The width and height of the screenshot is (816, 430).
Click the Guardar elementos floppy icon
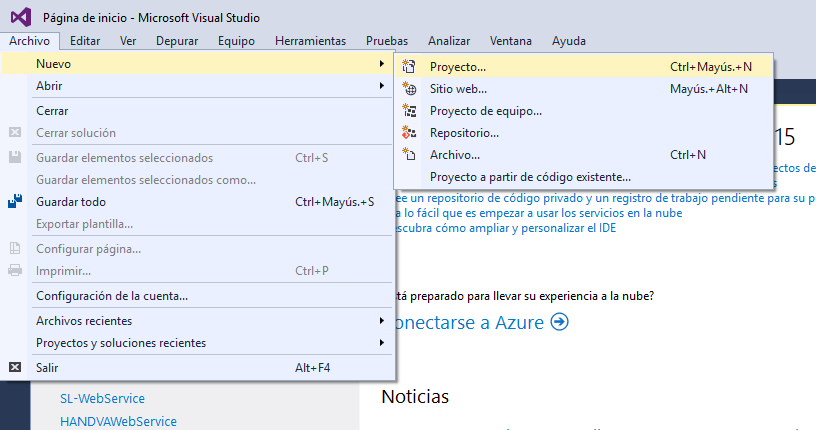tap(15, 158)
